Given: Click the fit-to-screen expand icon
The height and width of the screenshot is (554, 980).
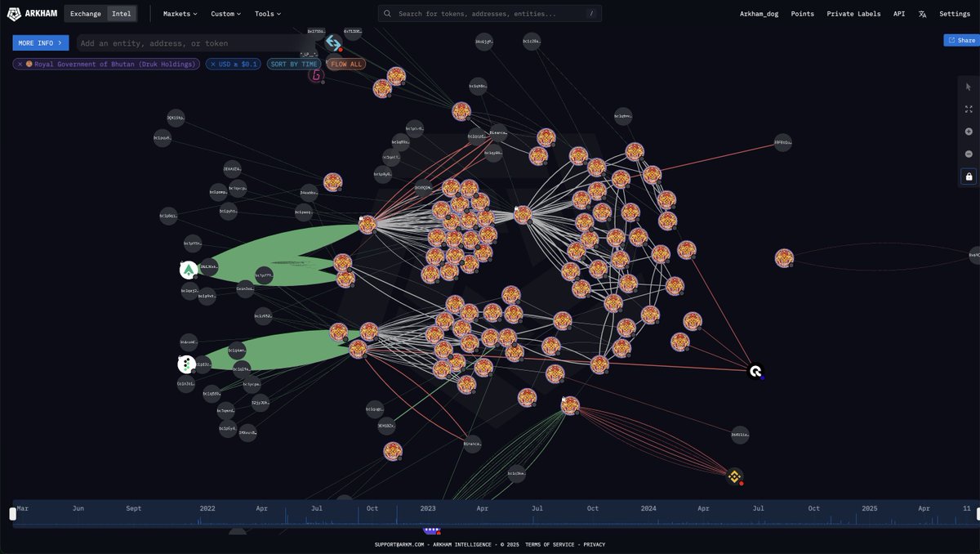Looking at the screenshot, I should [x=969, y=109].
